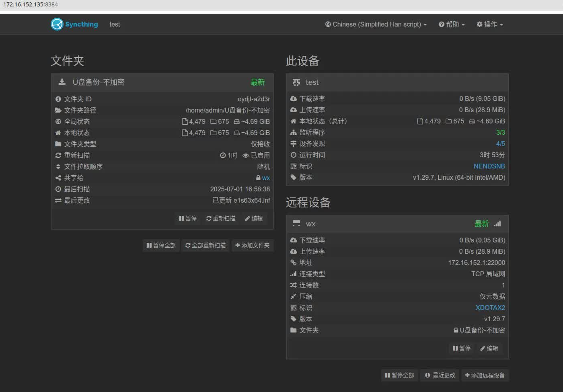Screen dimensions: 563x392
Task: Click the 172.16.152.1:22000 address value
Action: 477,263
